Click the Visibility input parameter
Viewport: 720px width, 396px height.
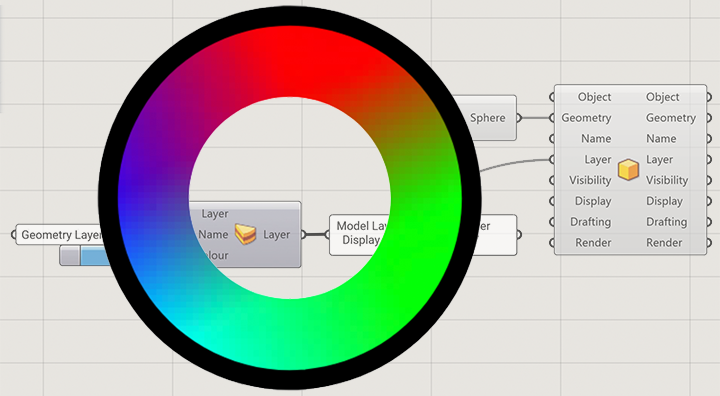[x=590, y=180]
